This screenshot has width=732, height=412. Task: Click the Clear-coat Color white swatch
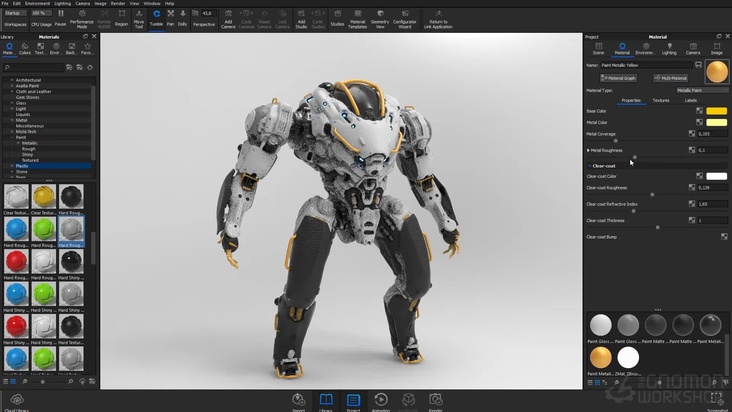(717, 176)
